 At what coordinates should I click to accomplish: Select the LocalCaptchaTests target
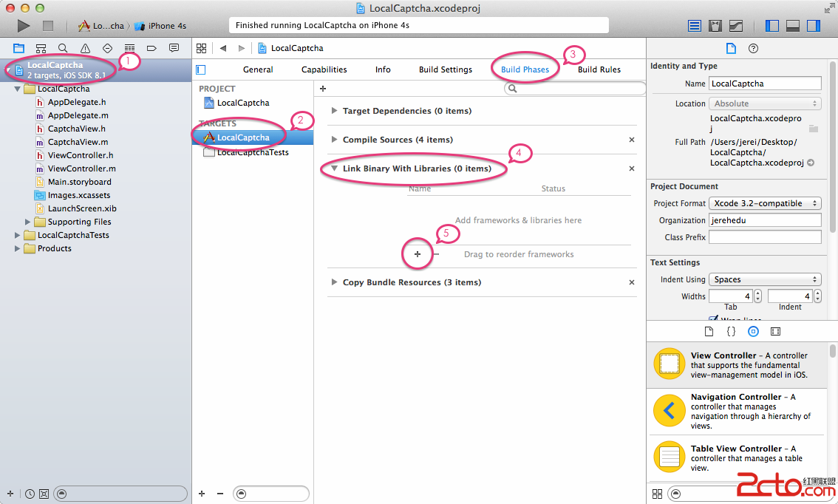252,152
